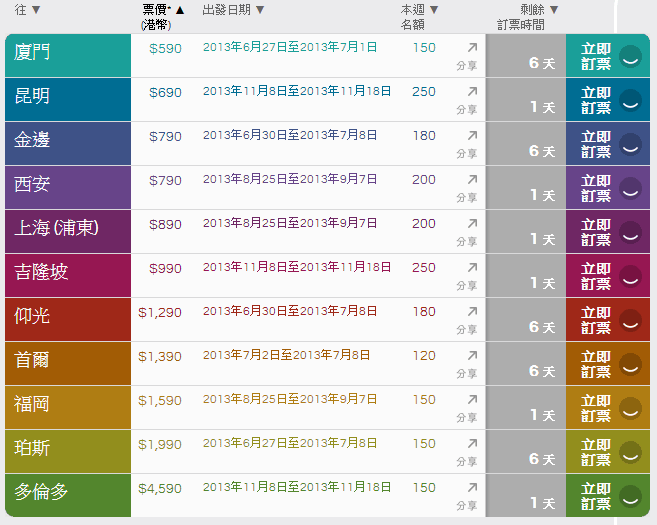
Task: Share the 金邊 flight deal
Action: [x=472, y=135]
